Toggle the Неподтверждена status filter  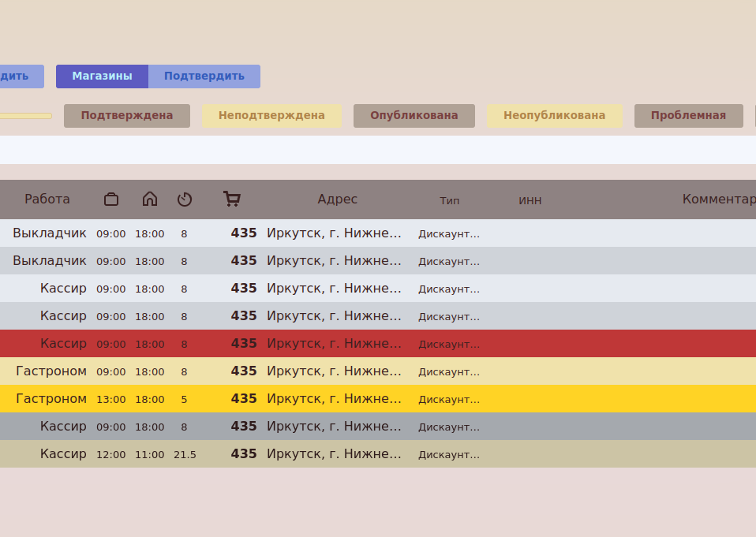[x=271, y=116]
